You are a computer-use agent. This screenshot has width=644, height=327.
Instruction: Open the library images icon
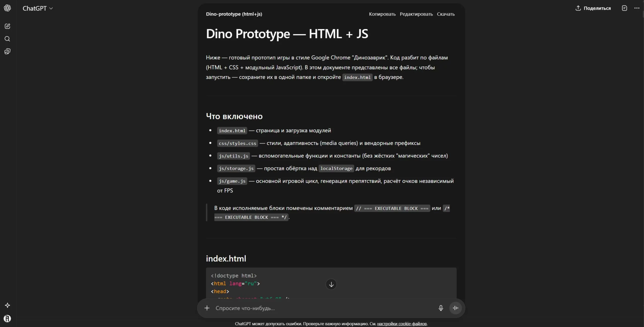7,52
